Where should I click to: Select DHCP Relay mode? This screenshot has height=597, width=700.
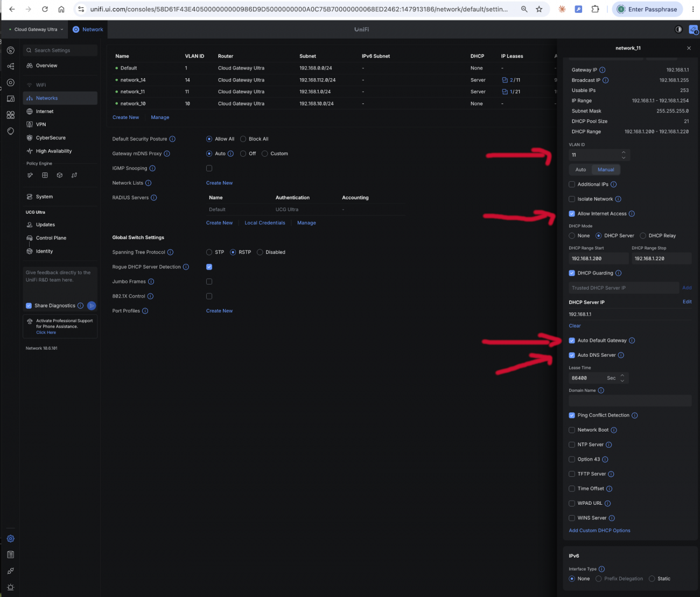(643, 235)
